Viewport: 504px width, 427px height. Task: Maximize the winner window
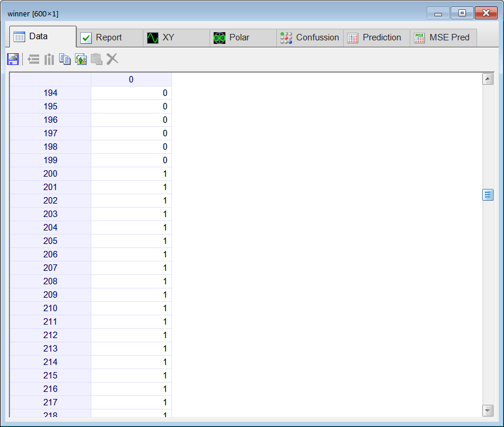(462, 13)
